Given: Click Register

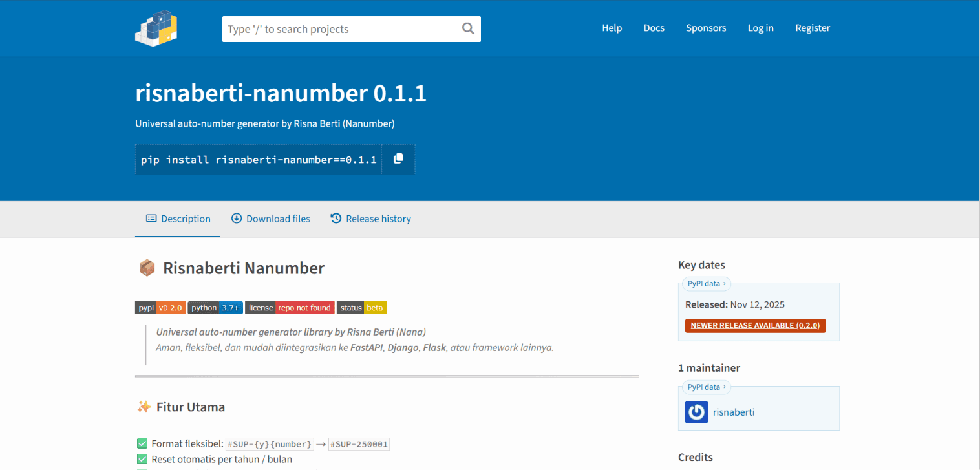Looking at the screenshot, I should point(813,28).
